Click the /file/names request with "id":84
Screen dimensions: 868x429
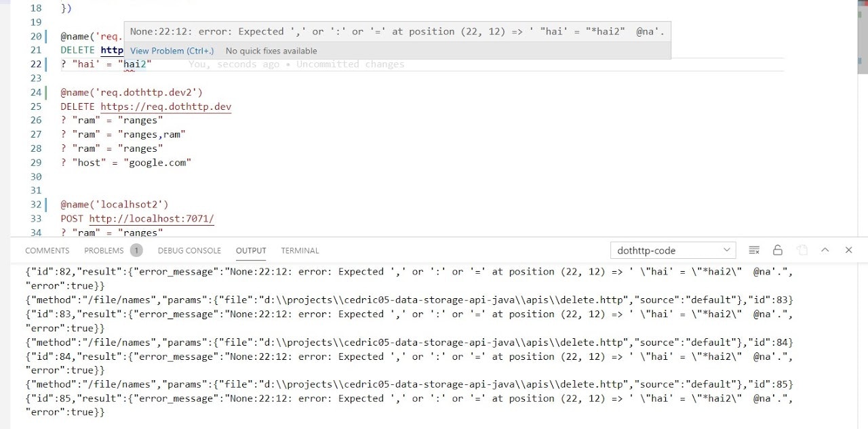point(409,342)
